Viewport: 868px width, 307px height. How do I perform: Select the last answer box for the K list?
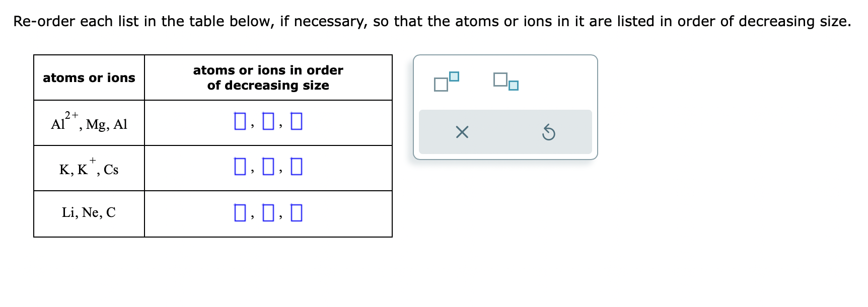pyautogui.click(x=296, y=167)
